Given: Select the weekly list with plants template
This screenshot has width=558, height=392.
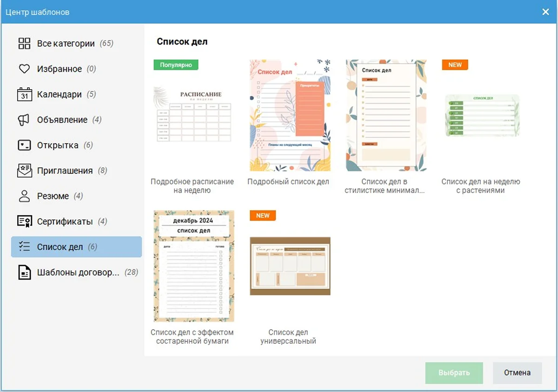Looking at the screenshot, I should (x=482, y=115).
